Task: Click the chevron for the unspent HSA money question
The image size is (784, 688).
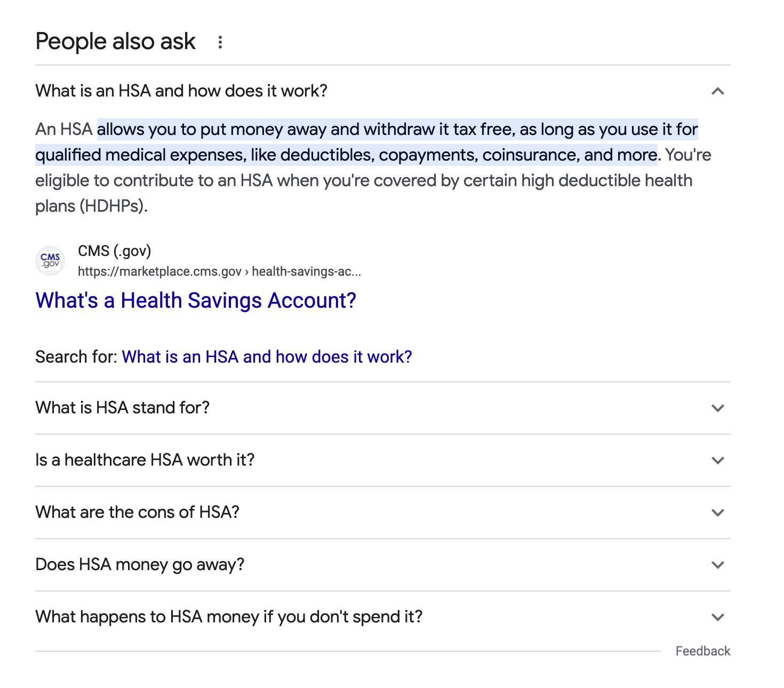Action: (x=718, y=617)
